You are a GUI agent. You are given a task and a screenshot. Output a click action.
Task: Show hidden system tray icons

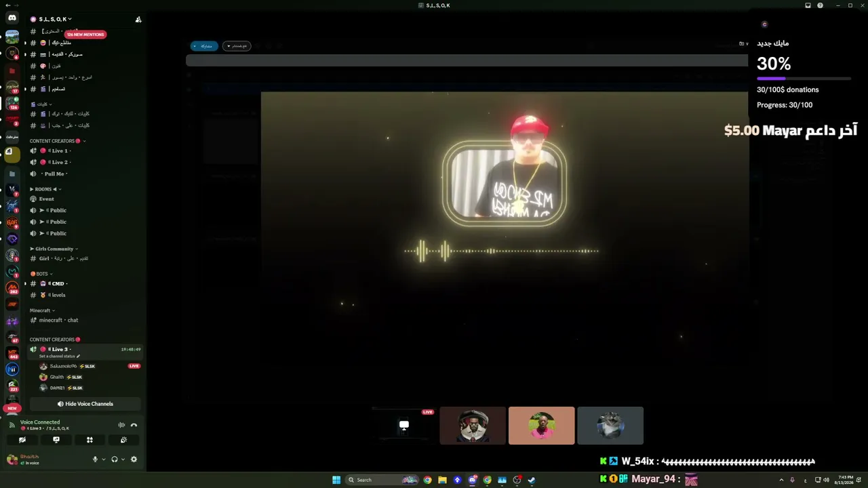point(781,480)
